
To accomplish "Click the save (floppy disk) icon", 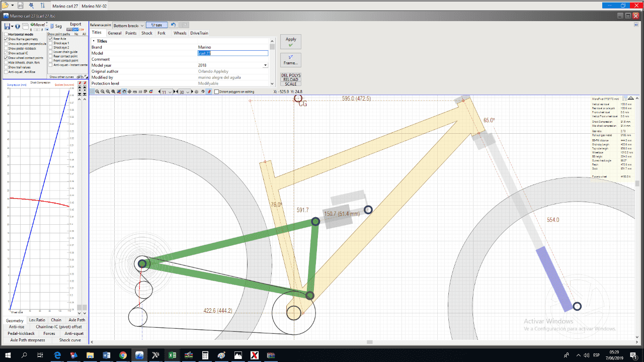I will coord(7,26).
